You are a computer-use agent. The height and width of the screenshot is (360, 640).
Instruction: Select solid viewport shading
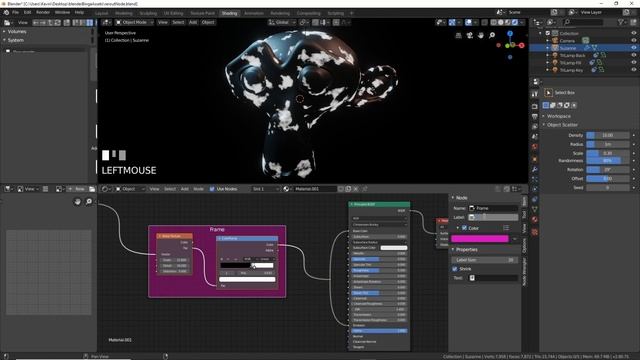click(501, 22)
